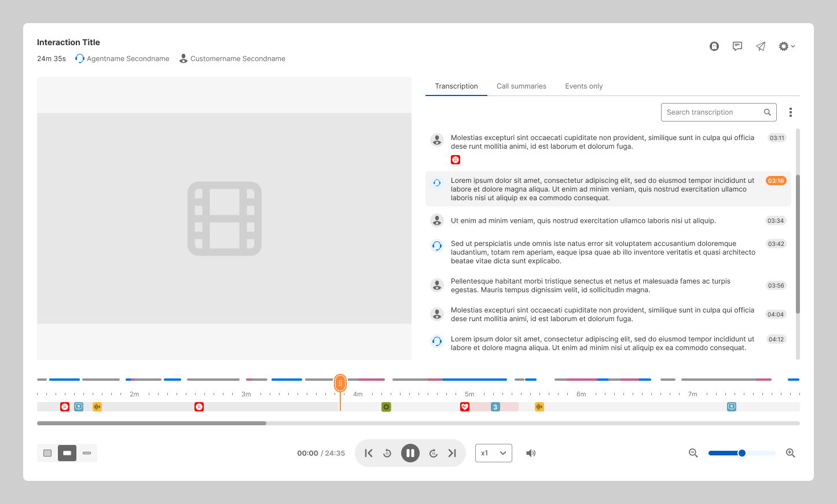The image size is (837, 504).
Task: Click the timeline zoom slider handle
Action: (x=741, y=453)
